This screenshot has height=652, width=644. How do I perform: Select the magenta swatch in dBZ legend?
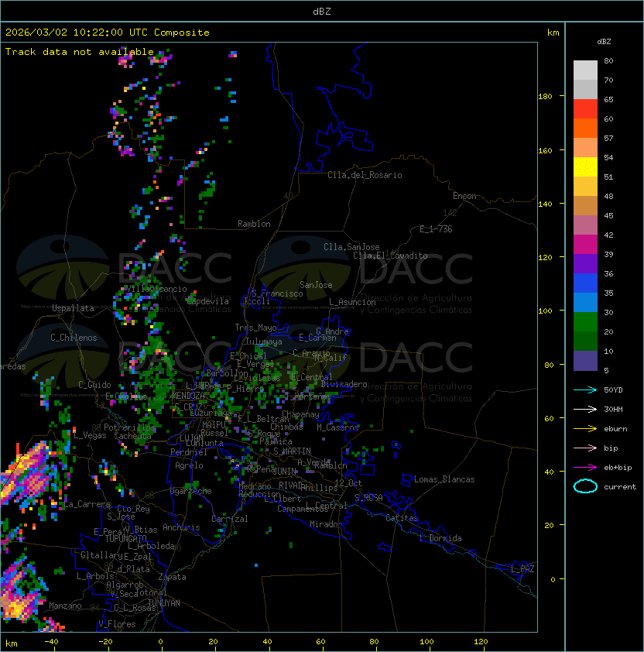[x=585, y=245]
